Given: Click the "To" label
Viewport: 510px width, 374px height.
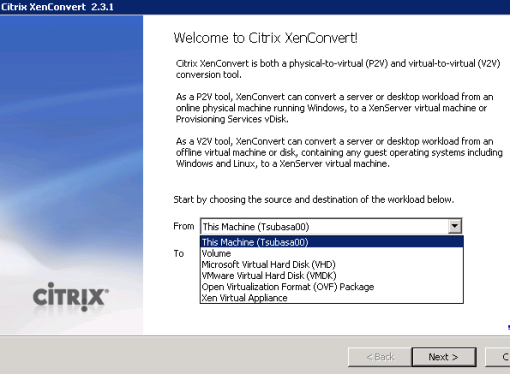Looking at the screenshot, I should pyautogui.click(x=179, y=254).
